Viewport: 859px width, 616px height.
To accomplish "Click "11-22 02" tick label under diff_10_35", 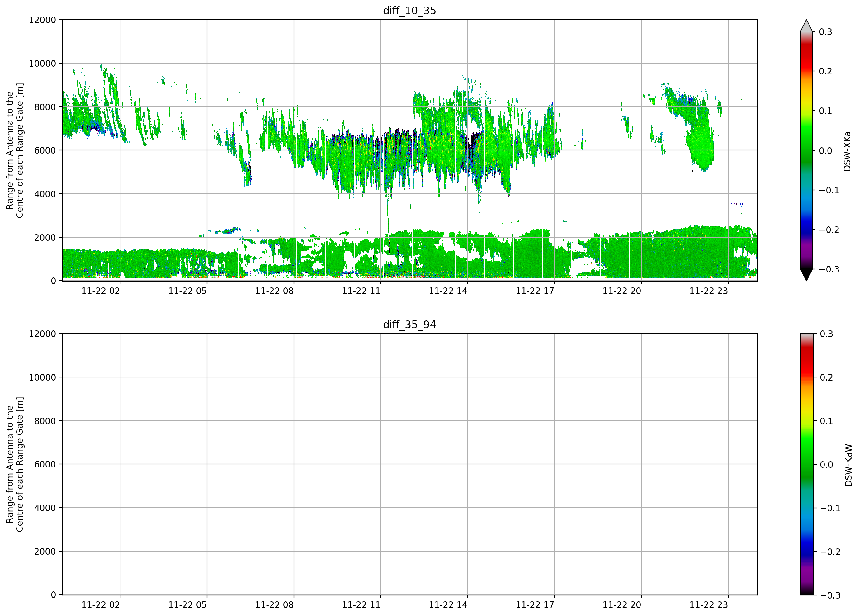I will point(101,291).
